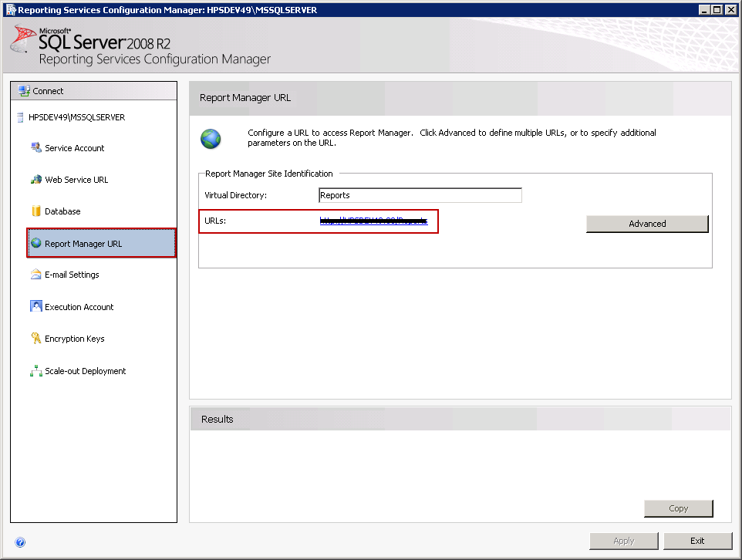The image size is (742, 560).
Task: Click the URLs label
Action: [215, 221]
